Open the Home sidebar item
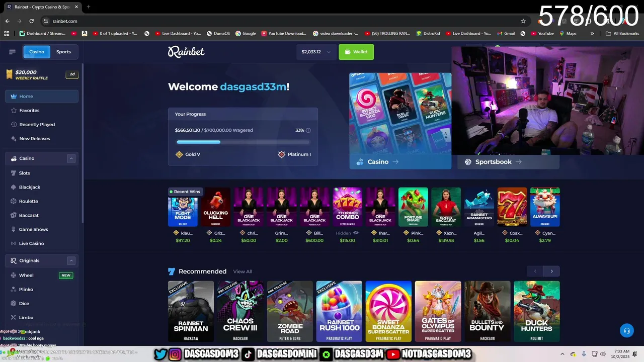This screenshot has height=362, width=644. click(42, 97)
